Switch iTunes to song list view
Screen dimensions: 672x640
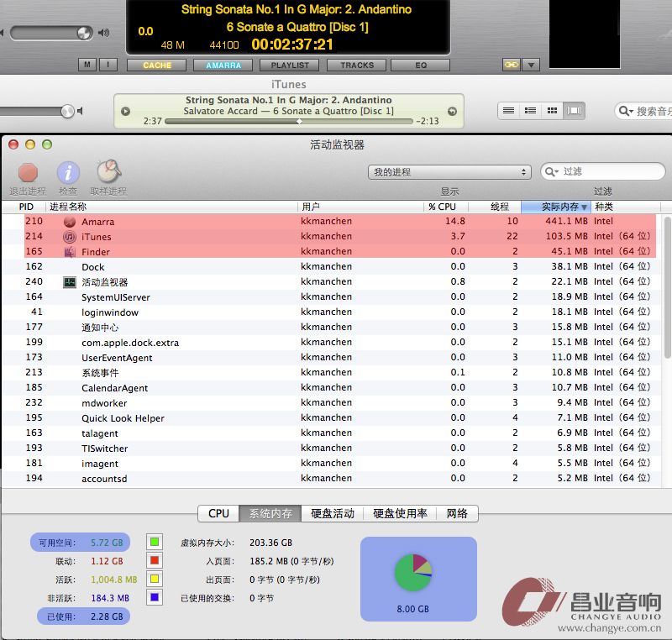tap(509, 111)
